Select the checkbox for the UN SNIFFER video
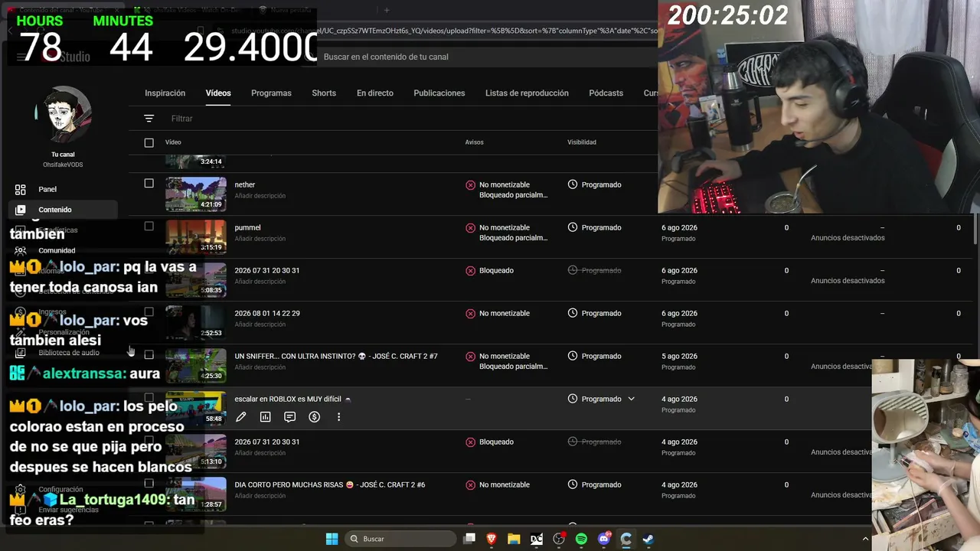The width and height of the screenshot is (980, 551). [149, 355]
